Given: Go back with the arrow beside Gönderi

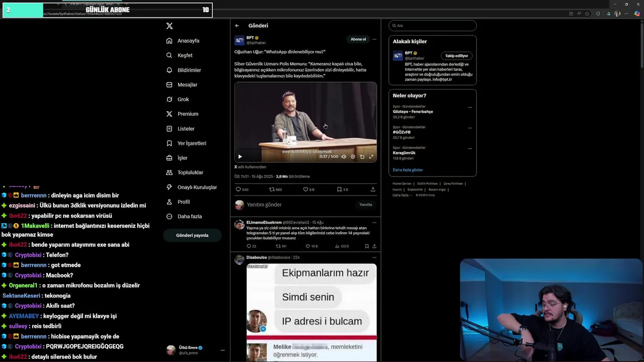Looking at the screenshot, I should [x=237, y=26].
